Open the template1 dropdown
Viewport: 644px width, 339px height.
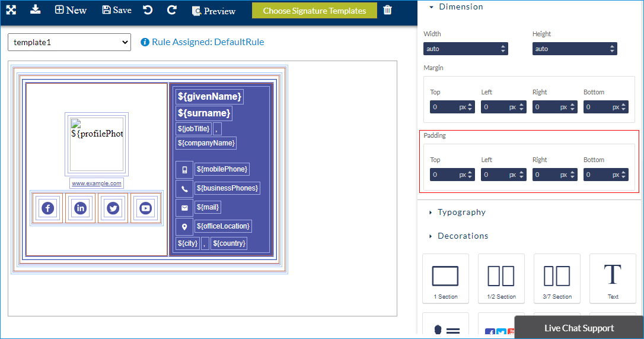click(69, 42)
